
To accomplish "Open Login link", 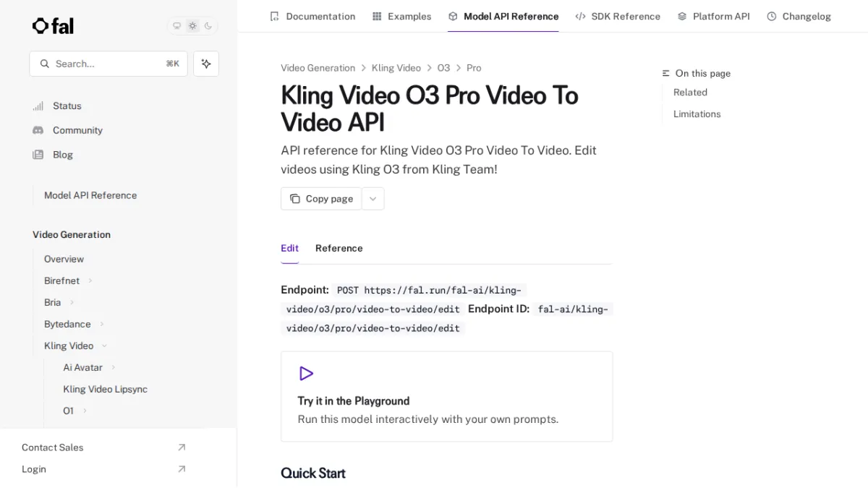I will tap(34, 469).
